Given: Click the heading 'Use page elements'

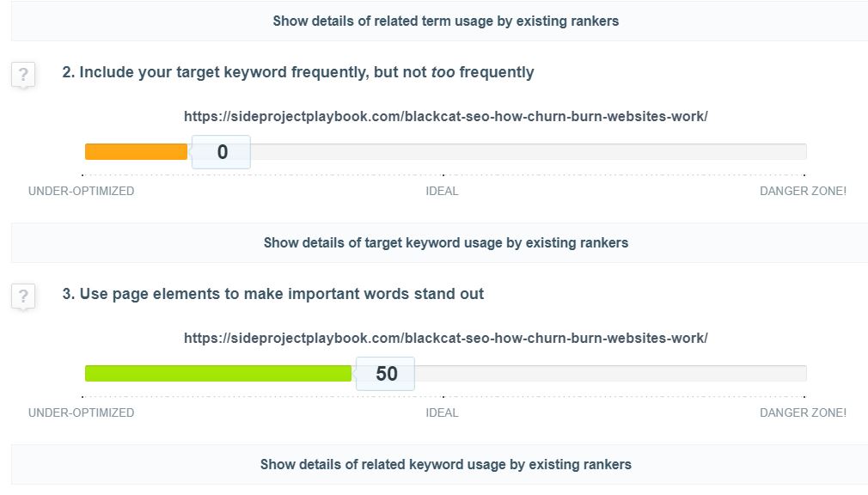Looking at the screenshot, I should coord(273,293).
